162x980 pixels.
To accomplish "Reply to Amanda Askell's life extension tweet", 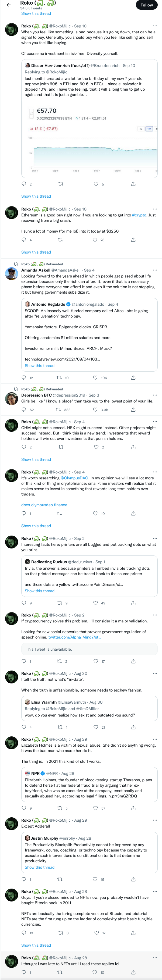I will pyautogui.click(x=24, y=378).
